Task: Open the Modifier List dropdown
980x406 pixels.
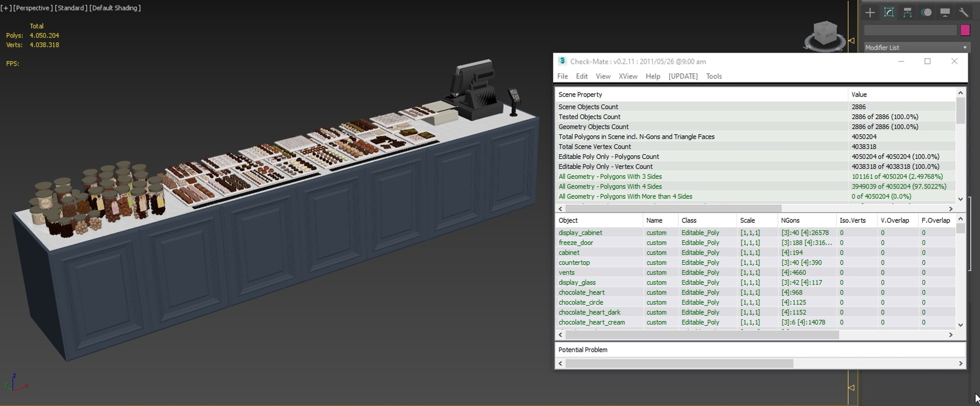Action: coord(916,47)
